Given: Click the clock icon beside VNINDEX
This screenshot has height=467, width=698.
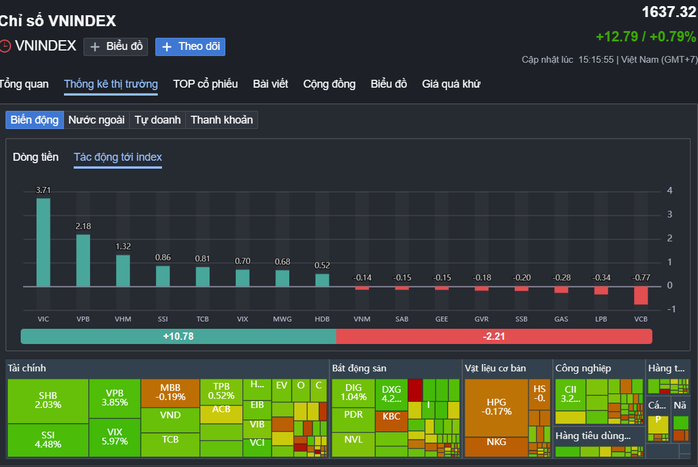Looking at the screenshot, I should (x=5, y=46).
